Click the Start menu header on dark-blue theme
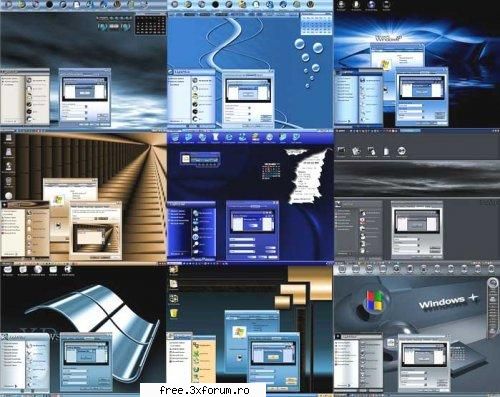 tap(191, 204)
